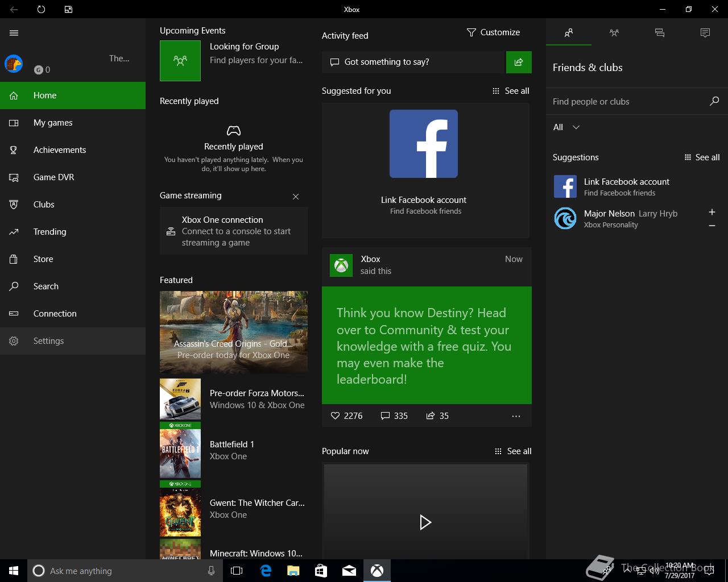Click Minecraft: Windows 10 title

tap(256, 554)
